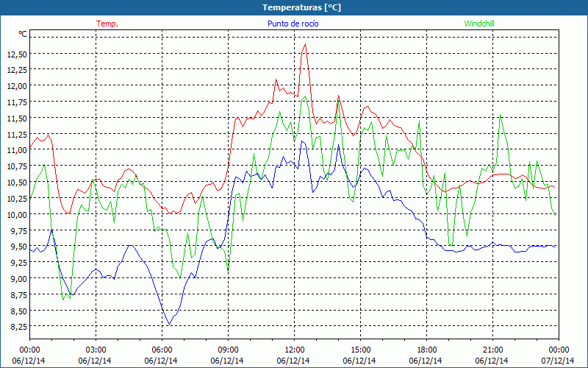Screen dimensions: 588x368
Task: Click the "18:00" time label
Action: (427, 350)
